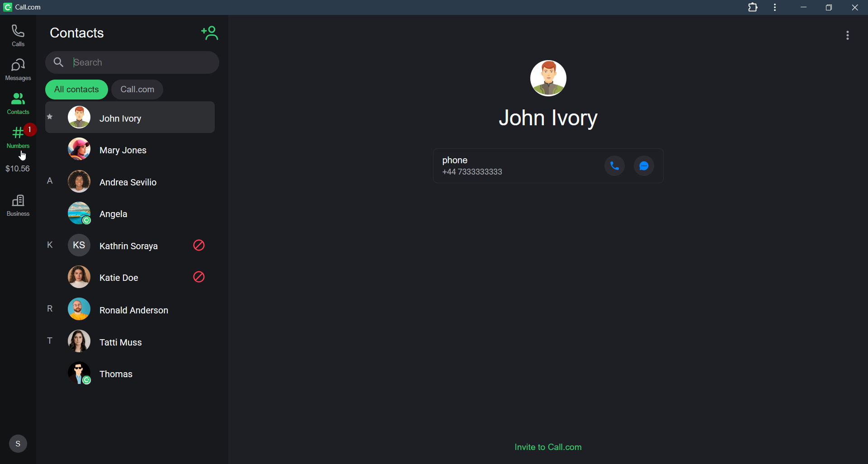Select the All contacts filter tab
Viewport: 868px width, 464px height.
[76, 90]
